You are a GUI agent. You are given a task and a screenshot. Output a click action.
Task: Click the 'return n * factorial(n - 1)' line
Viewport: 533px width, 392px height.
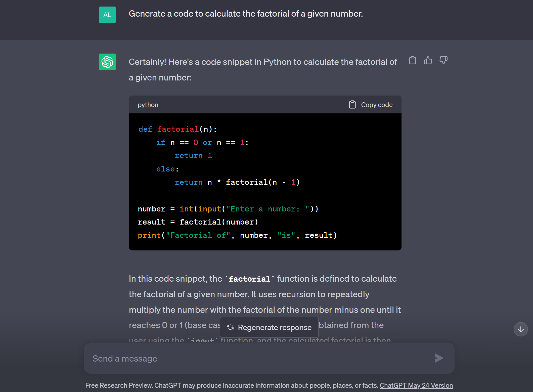237,182
